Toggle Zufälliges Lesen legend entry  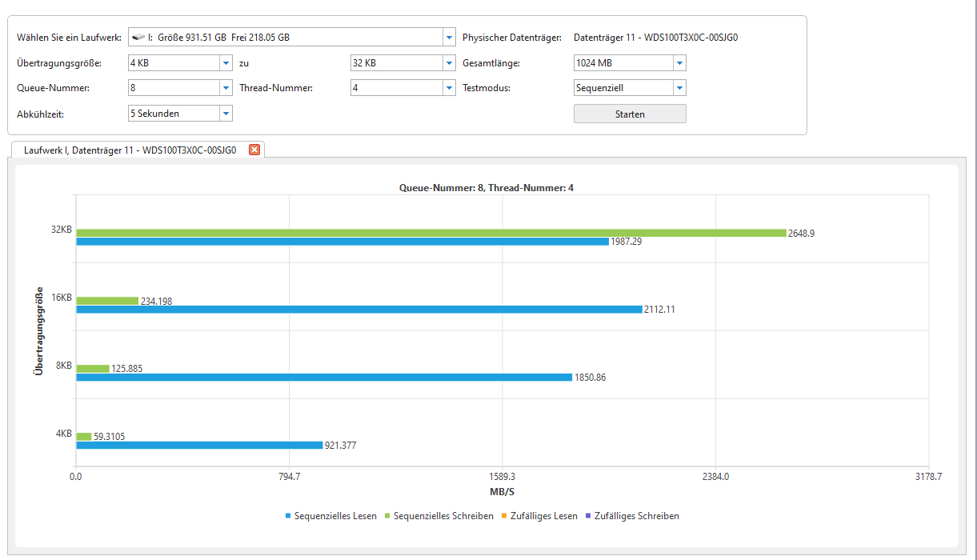pos(539,516)
